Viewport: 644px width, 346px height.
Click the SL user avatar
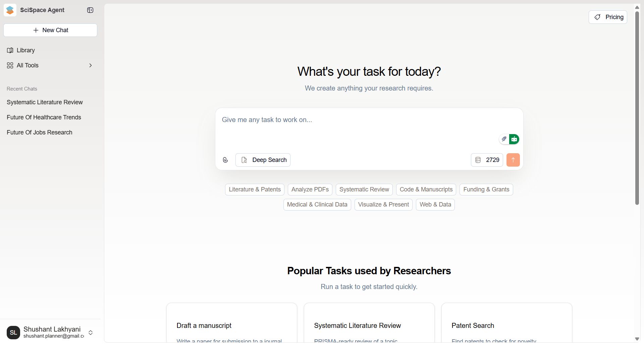13,333
